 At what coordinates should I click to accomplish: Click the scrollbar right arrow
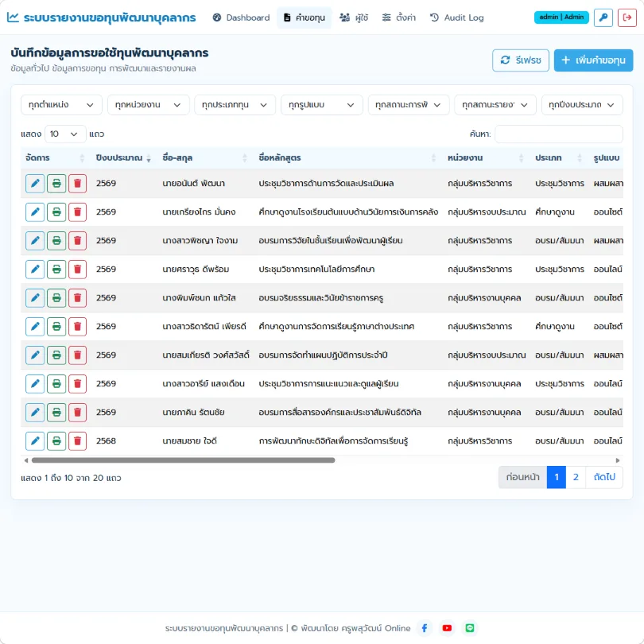click(x=617, y=460)
